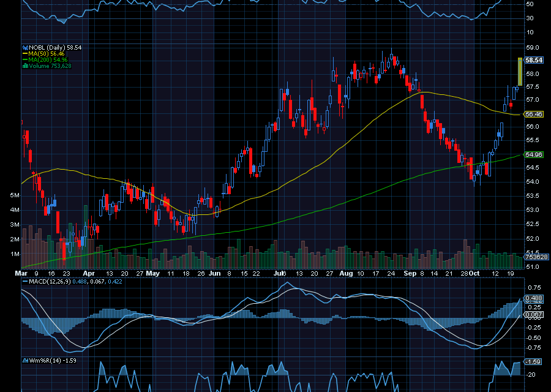Click the Oct month label
Viewport: 551px width, 392px height.
pyautogui.click(x=474, y=274)
